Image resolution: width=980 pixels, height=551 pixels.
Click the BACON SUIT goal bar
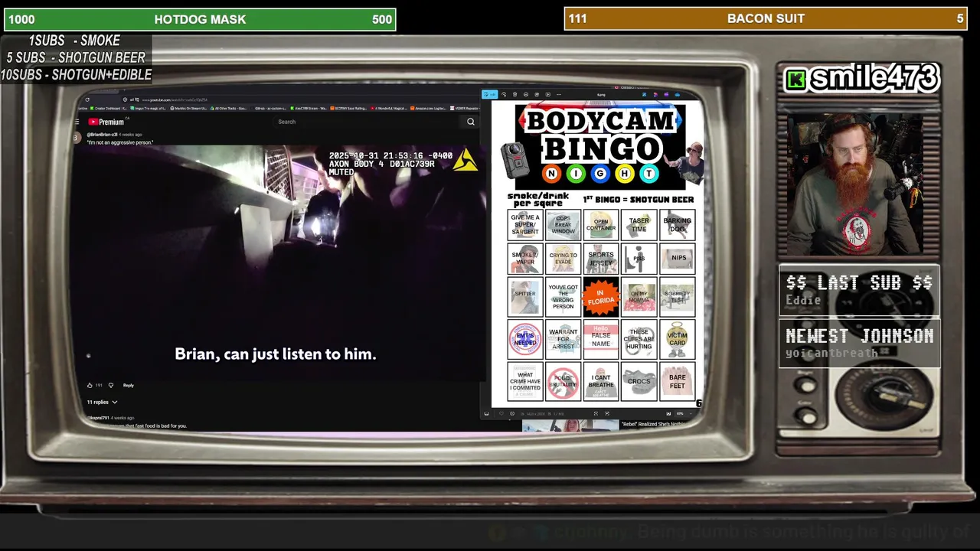click(x=766, y=18)
